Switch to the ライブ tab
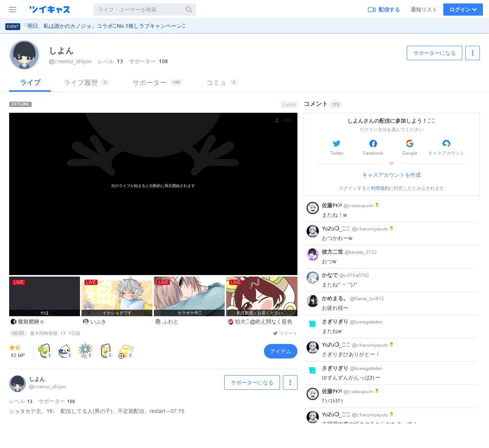 pos(30,83)
